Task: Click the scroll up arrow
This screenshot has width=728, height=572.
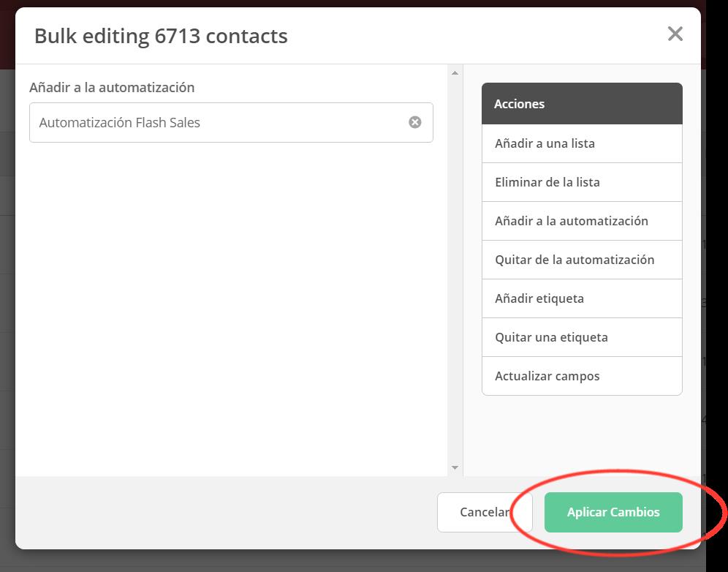Action: pos(455,73)
